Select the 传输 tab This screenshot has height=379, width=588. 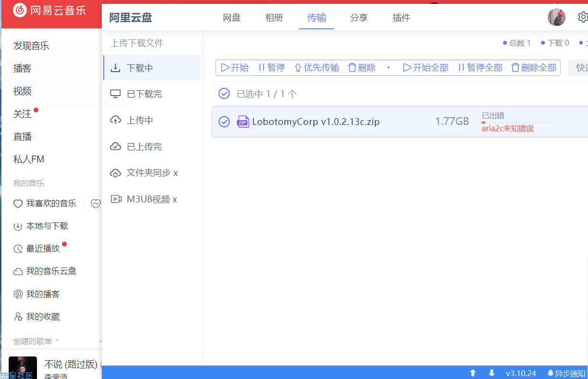[x=317, y=18]
